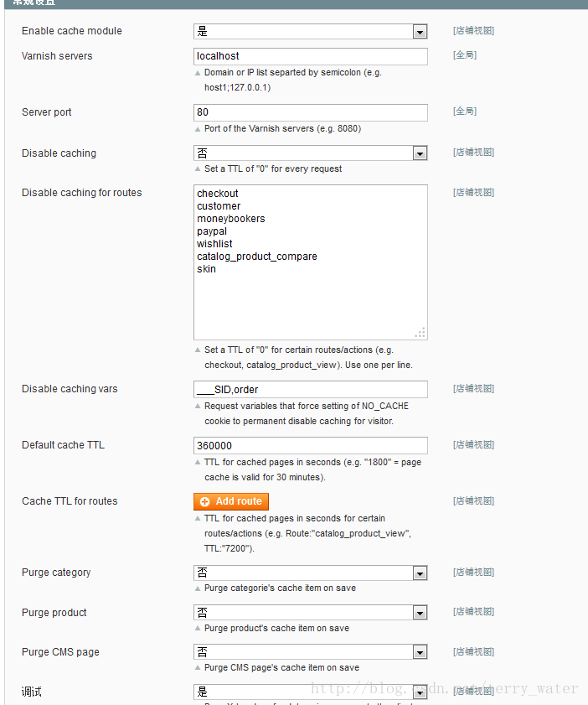
Task: Click the Purge CMS page label
Action: (60, 652)
